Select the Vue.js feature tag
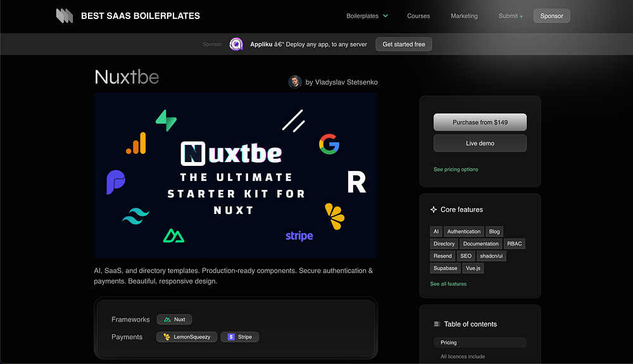633x364 pixels. click(x=473, y=268)
